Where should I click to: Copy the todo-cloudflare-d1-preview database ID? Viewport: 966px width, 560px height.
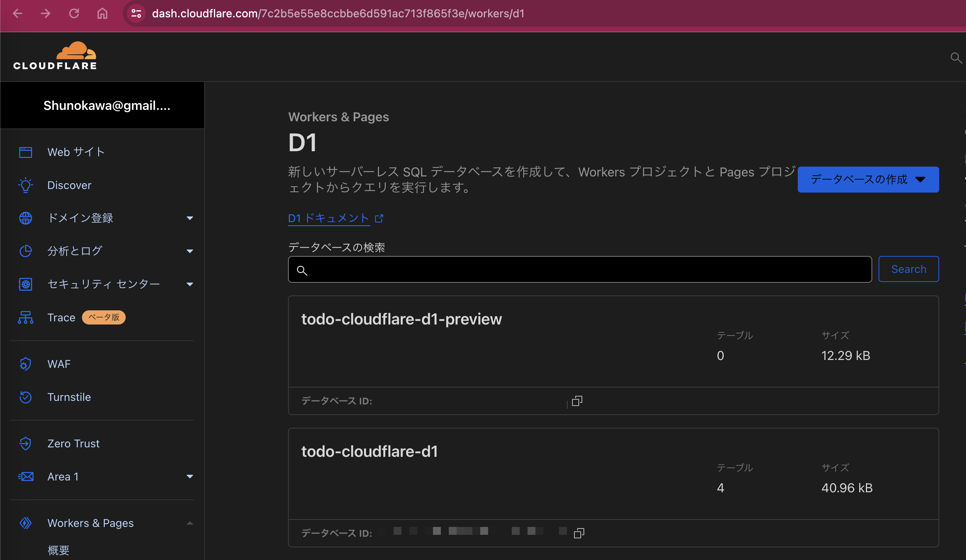[576, 401]
